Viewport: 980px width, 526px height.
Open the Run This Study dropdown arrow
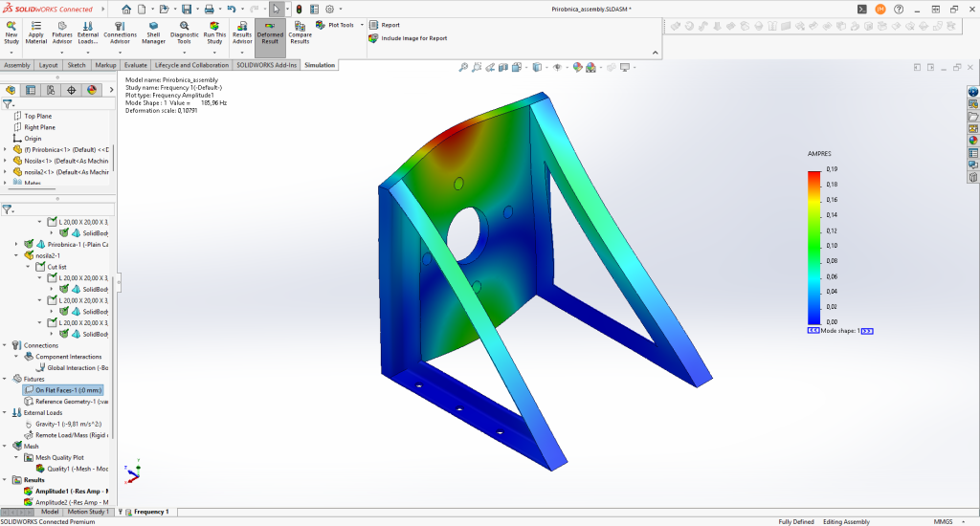[214, 52]
